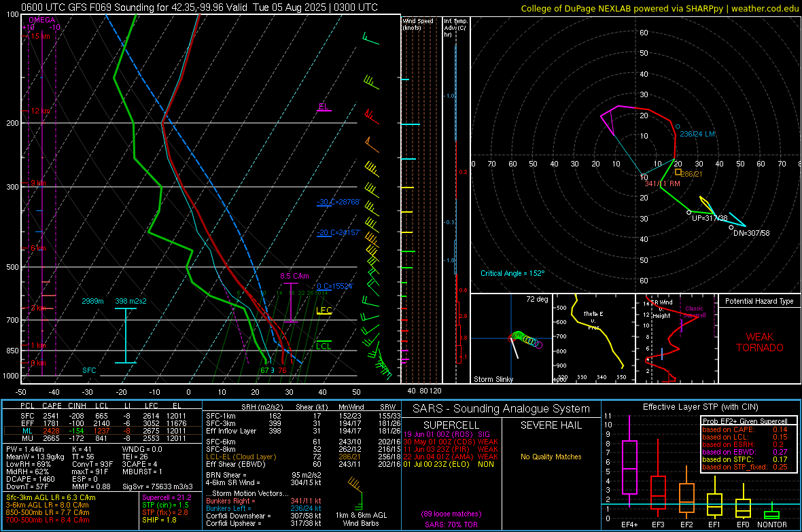Click the Critical Angle = 152° text

click(x=512, y=274)
